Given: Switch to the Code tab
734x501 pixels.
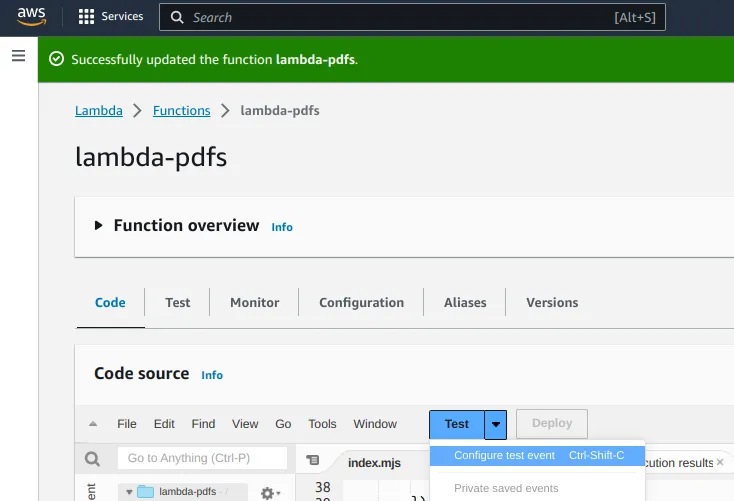Looking at the screenshot, I should (110, 302).
